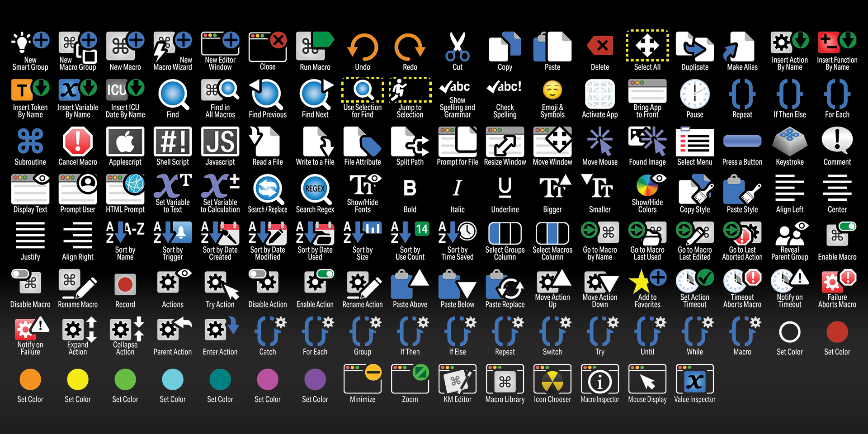Screen dimensions: 868x434
Task: Click the Disable Macro toggle icon
Action: coord(26,281)
